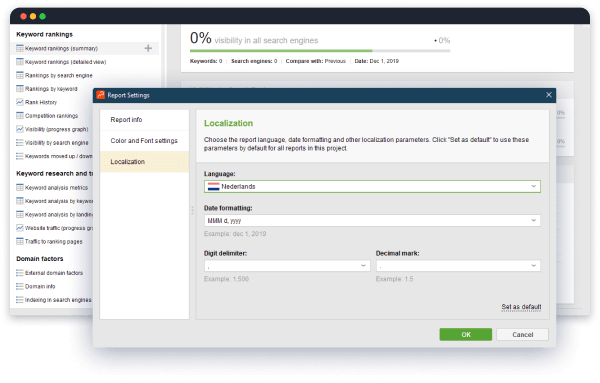Click the yellow macOS minimize button
600x383 pixels.
coord(33,16)
